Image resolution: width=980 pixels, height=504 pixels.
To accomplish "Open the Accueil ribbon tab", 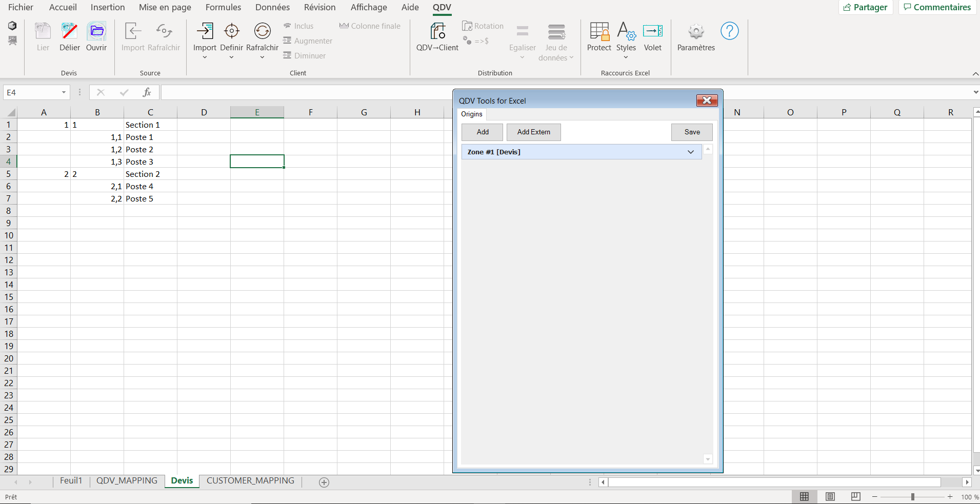I will pyautogui.click(x=63, y=7).
